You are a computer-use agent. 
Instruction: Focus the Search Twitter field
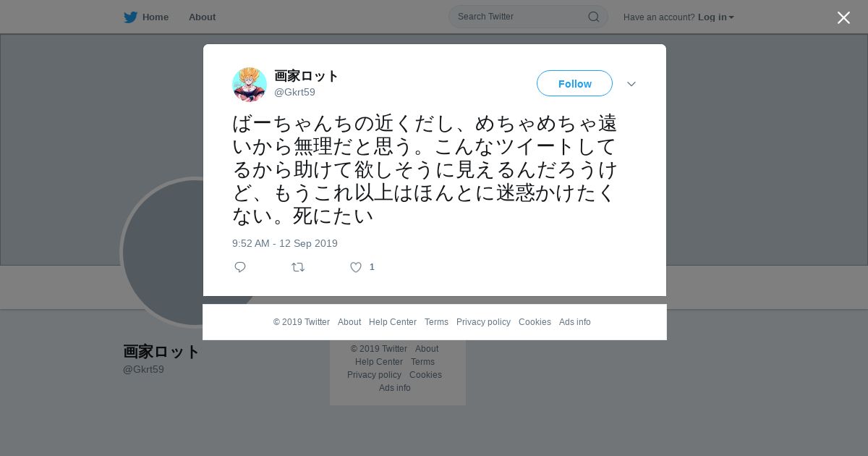pos(521,17)
